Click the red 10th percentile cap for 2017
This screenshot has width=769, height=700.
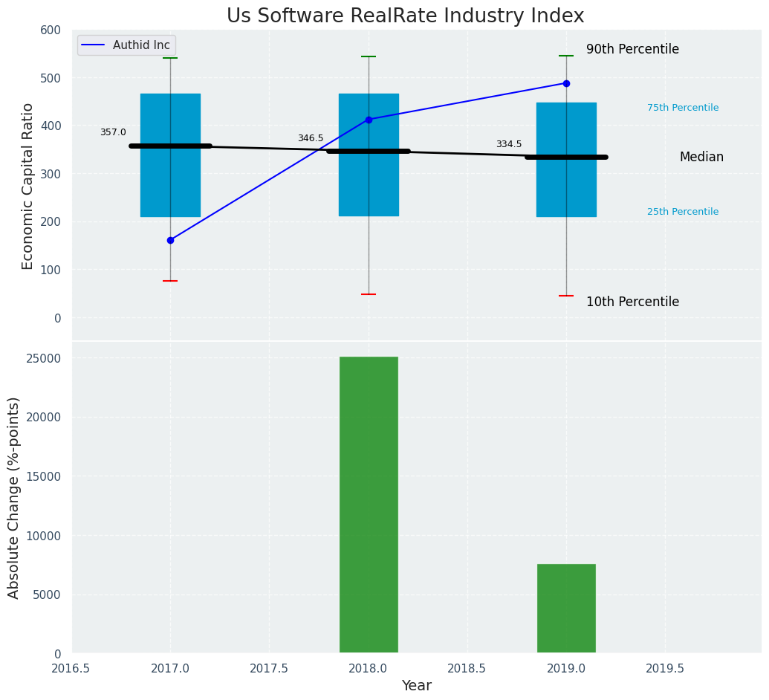[x=170, y=281]
